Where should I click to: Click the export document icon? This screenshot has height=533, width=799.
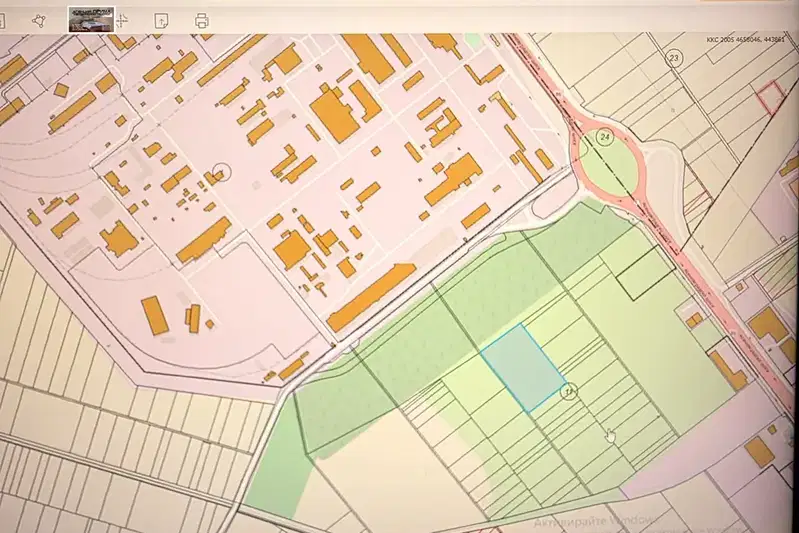[x=161, y=21]
